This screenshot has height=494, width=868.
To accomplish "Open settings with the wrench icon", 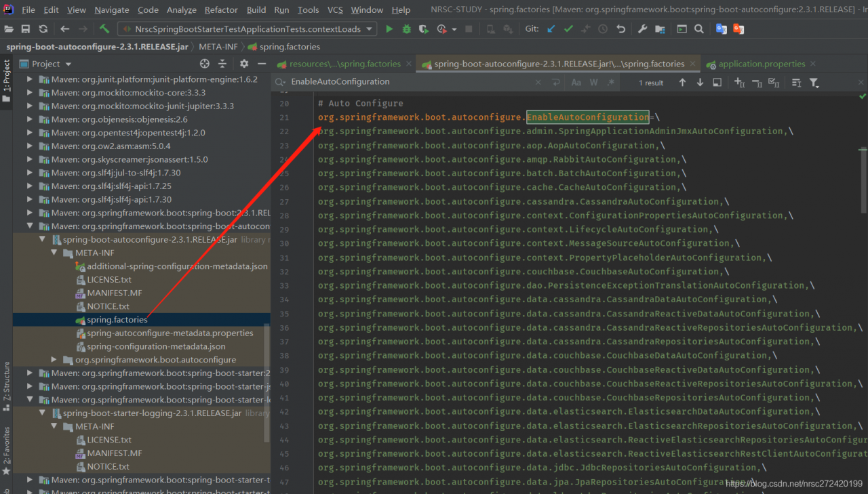I will (x=643, y=29).
